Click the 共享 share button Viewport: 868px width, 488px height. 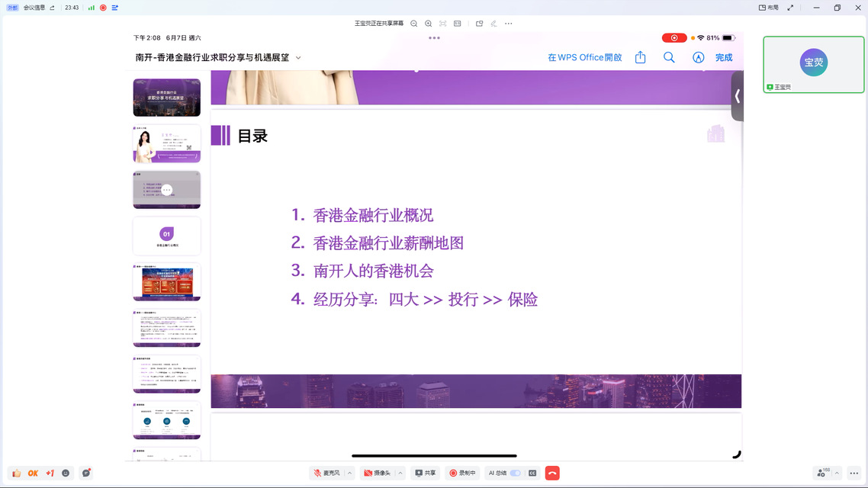[x=426, y=473]
